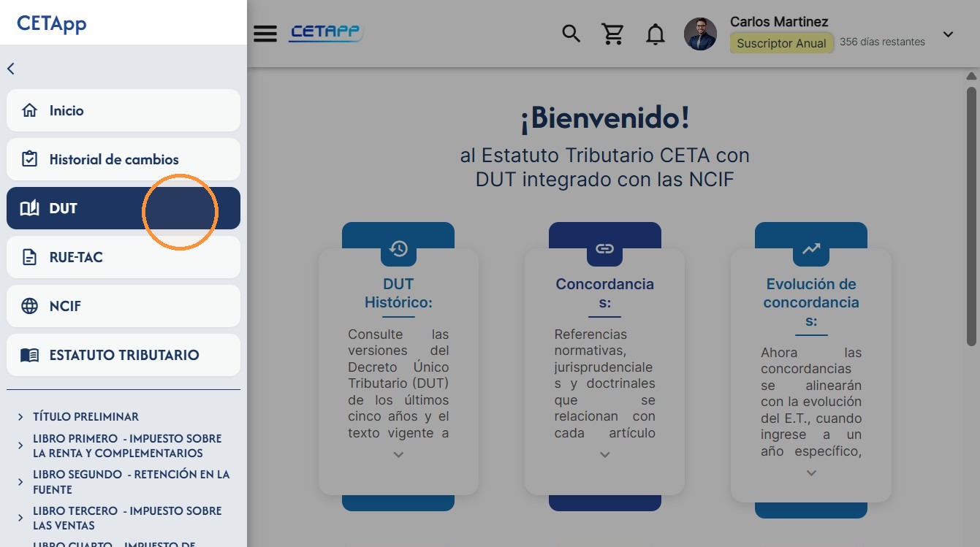Expand LIBRO TERCERO chevron
Image resolution: width=980 pixels, height=547 pixels.
20,518
